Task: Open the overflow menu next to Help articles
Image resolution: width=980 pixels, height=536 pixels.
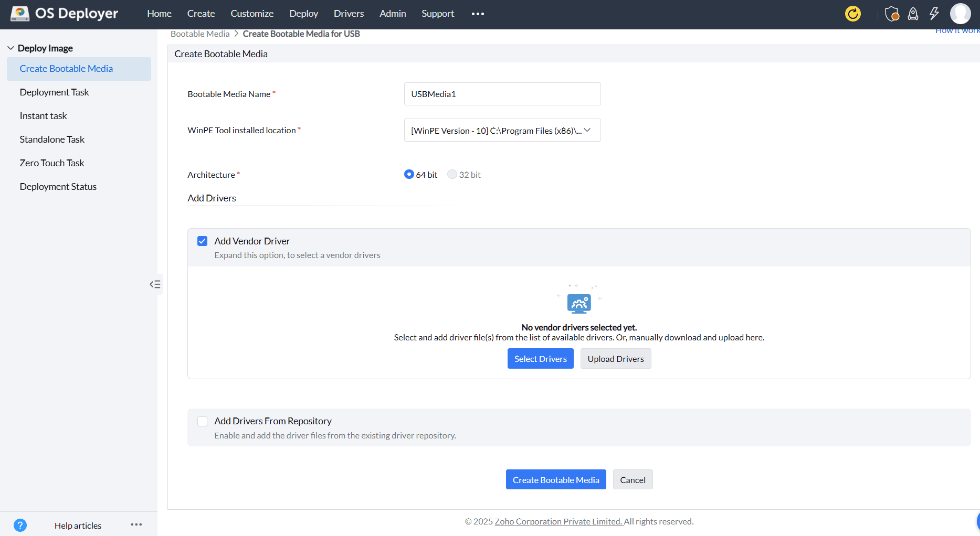Action: click(x=136, y=524)
